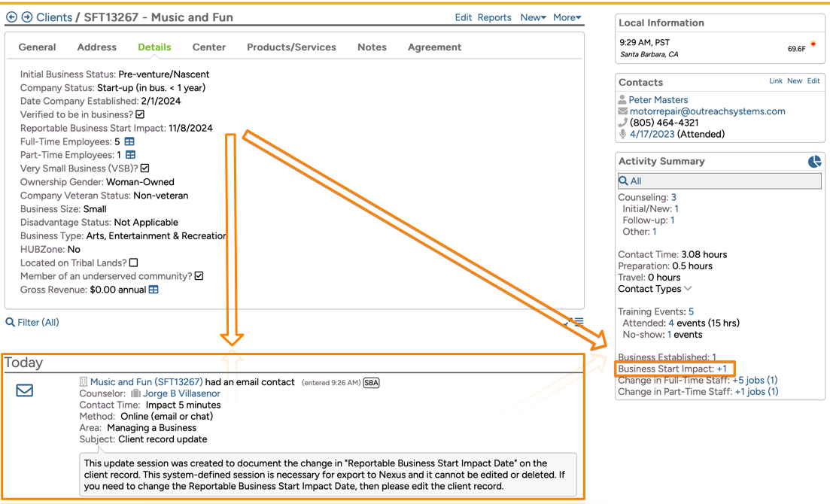Expand the Contact Types chevron

click(x=688, y=289)
